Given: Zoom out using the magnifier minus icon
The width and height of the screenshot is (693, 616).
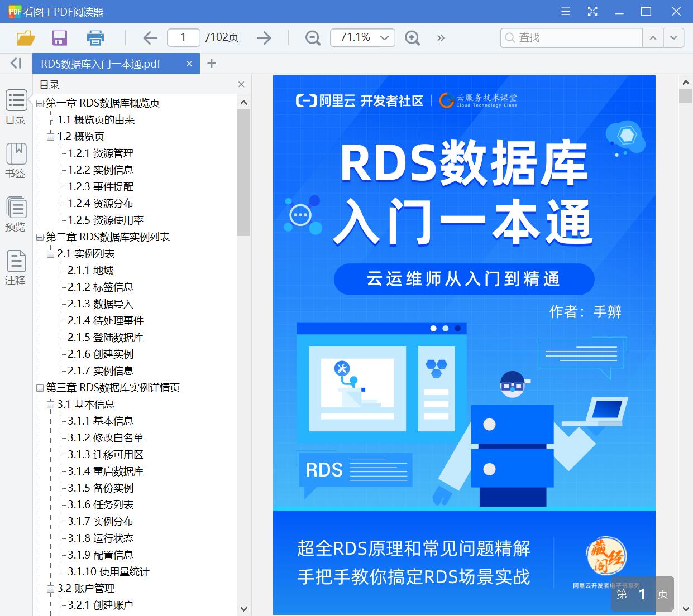Looking at the screenshot, I should (x=312, y=38).
